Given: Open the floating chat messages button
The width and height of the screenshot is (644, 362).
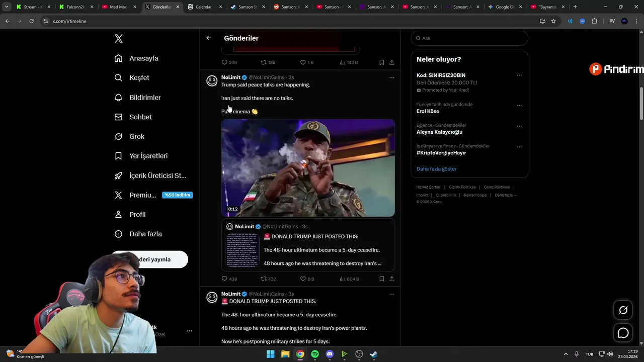Looking at the screenshot, I should tap(623, 333).
